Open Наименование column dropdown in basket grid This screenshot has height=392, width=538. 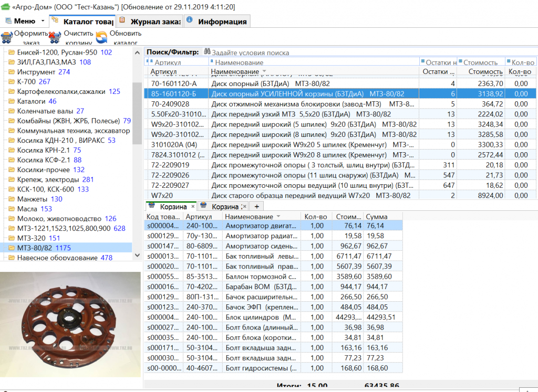tap(278, 217)
